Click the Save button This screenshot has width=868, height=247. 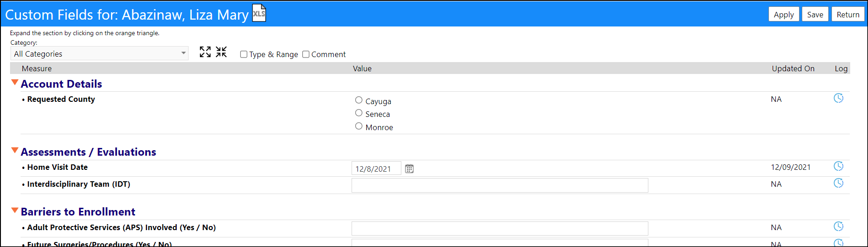coord(815,14)
